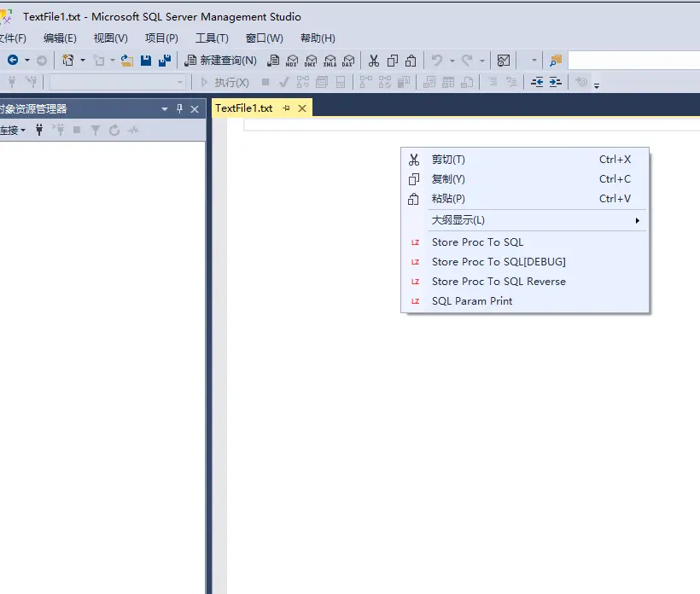Select Store Proc To SQL Reverse entry
The width and height of the screenshot is (700, 594).
point(524,282)
